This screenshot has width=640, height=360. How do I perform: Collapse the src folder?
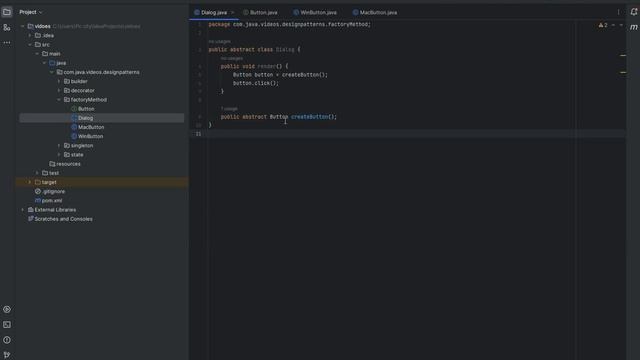30,45
